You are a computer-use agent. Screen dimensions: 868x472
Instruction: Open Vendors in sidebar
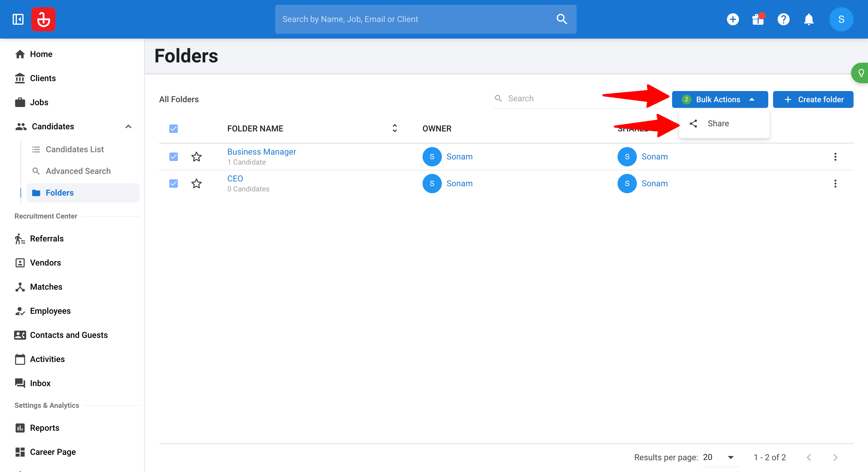pyautogui.click(x=45, y=263)
